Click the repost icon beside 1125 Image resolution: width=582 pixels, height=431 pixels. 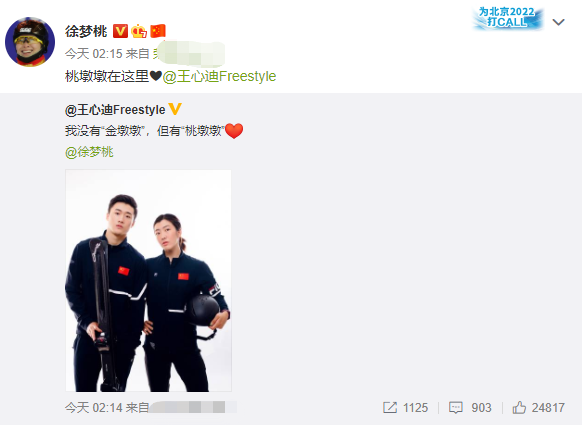(390, 408)
